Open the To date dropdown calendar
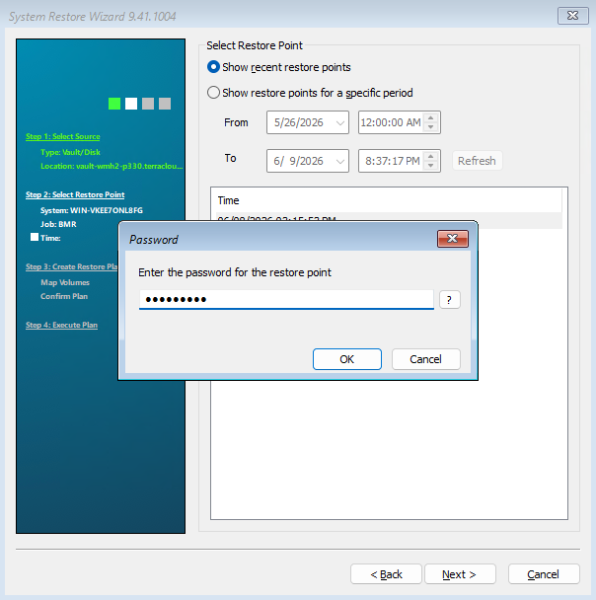The image size is (596, 600). pos(340,161)
